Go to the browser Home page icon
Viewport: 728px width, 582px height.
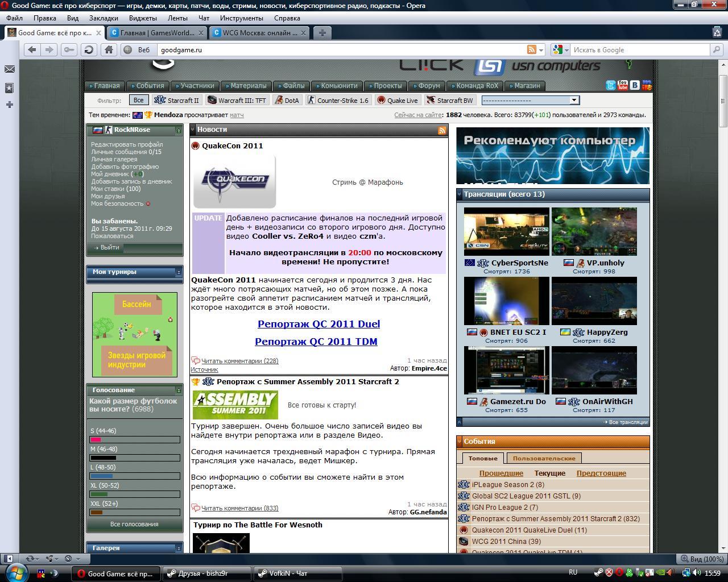(109, 50)
